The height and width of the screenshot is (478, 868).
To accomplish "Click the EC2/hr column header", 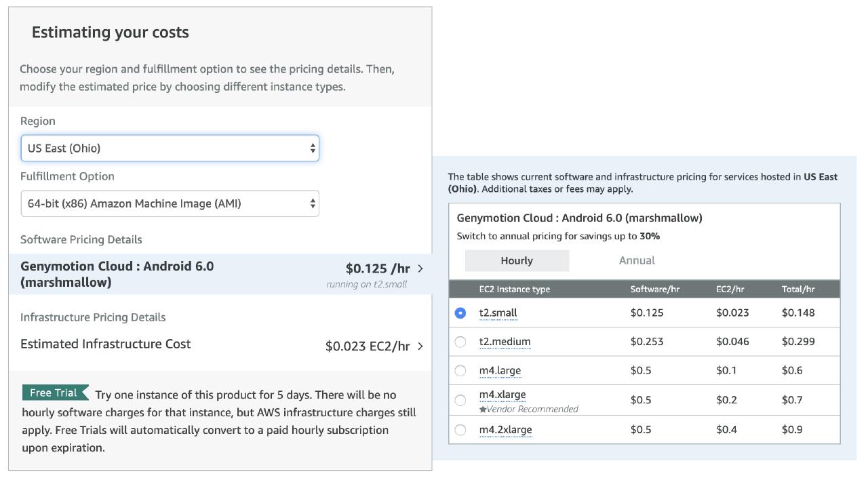I will 730,290.
